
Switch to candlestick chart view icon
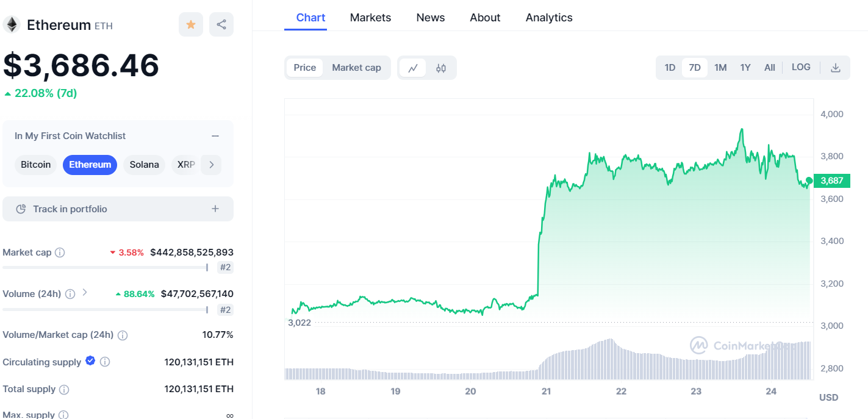441,68
